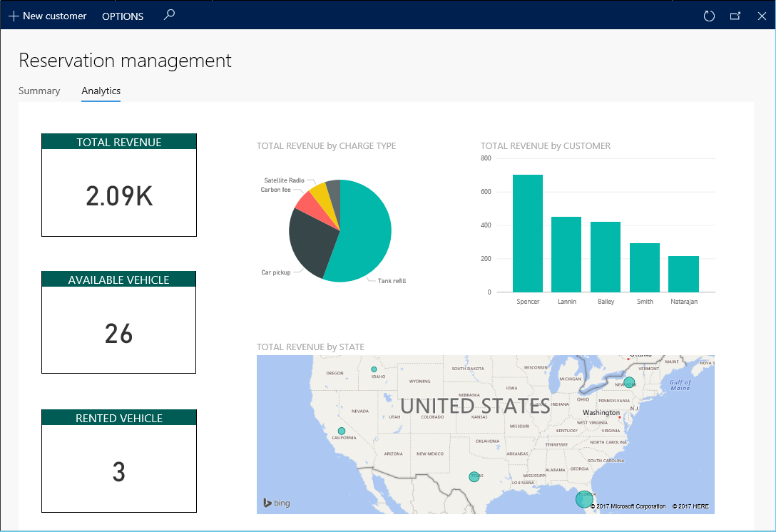776x532 pixels.
Task: Click the Florida bubble on map
Action: [x=584, y=499]
